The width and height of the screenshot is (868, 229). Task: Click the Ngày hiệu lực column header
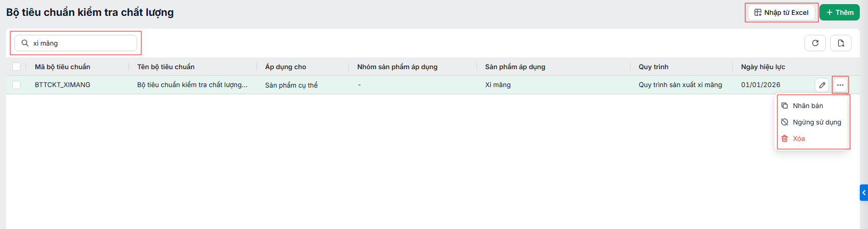[763, 67]
